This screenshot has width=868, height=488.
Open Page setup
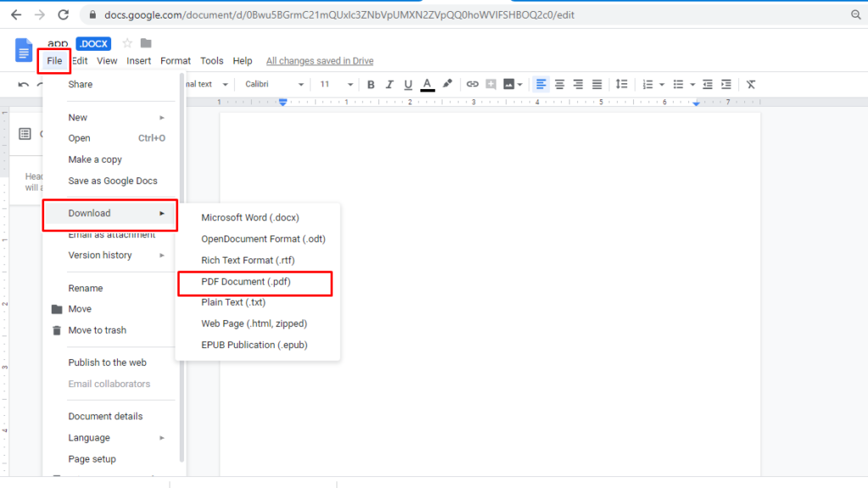111,458
